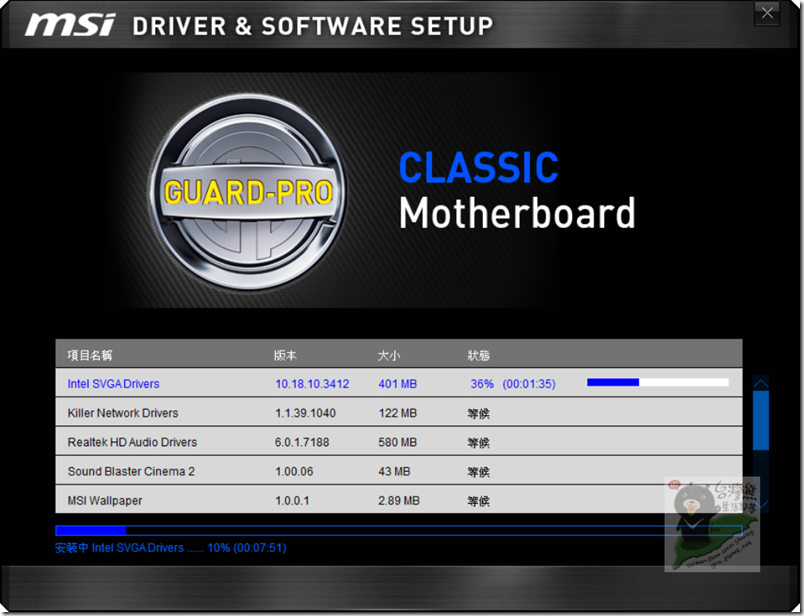Select the Intel SVGA Drivers row

398,383
